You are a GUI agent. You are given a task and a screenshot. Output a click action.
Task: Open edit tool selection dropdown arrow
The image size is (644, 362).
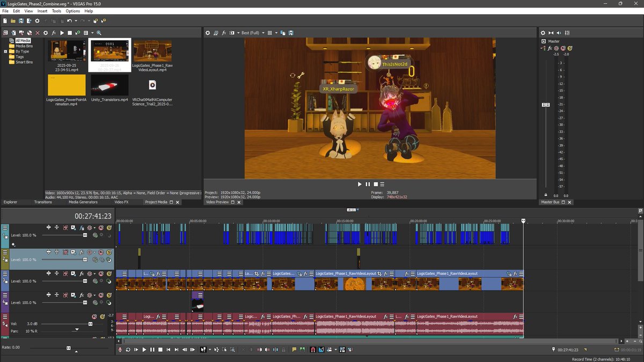[210, 350]
